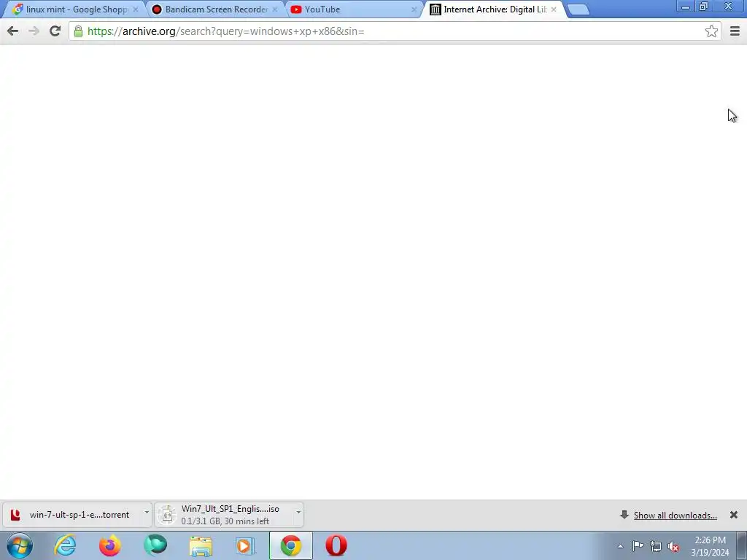The height and width of the screenshot is (560, 747).
Task: Open the clock showing 2:26 PM
Action: (710, 546)
